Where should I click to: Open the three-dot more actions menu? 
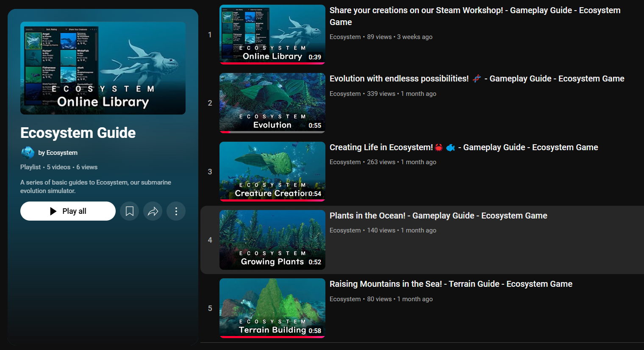tap(176, 211)
